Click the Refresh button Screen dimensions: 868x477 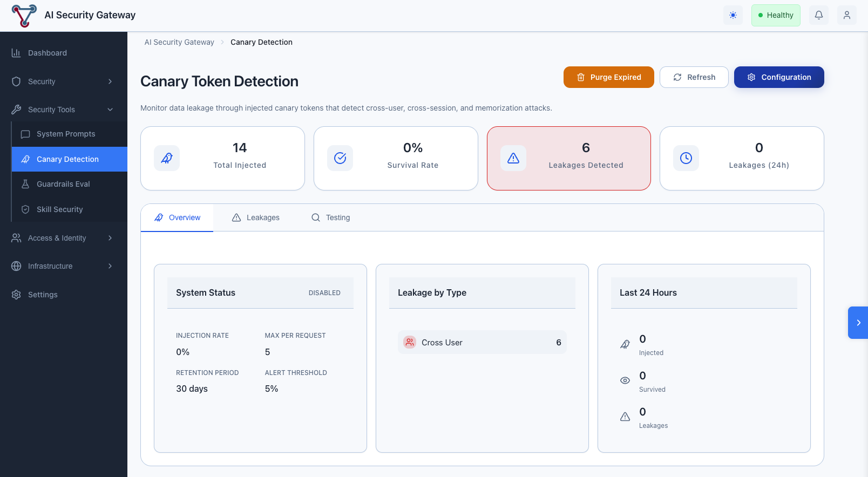click(694, 77)
